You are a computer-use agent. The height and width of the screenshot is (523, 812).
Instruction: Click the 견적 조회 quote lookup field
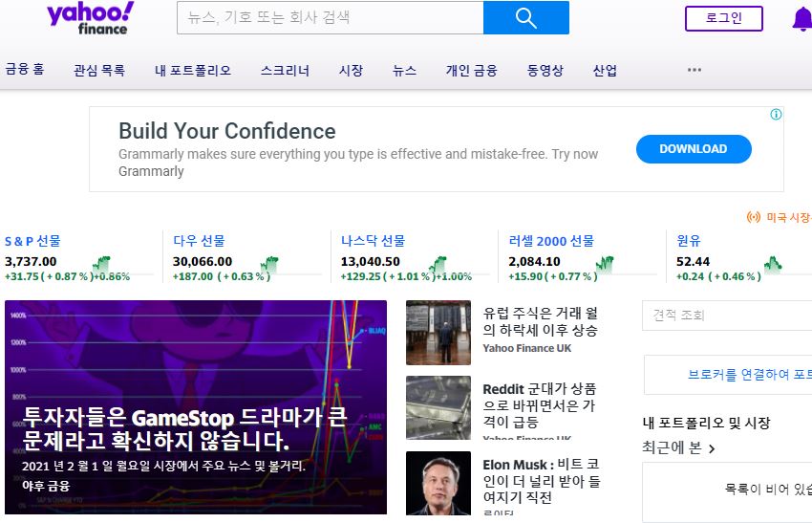(727, 316)
